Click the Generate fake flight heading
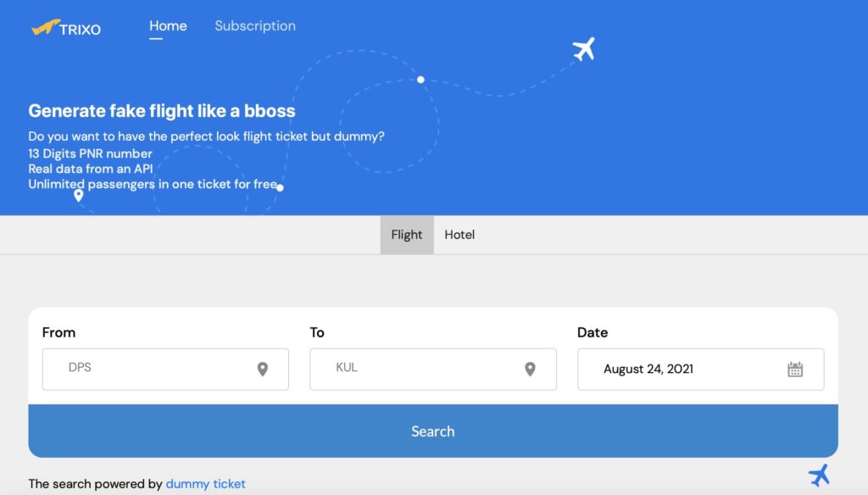The image size is (868, 495). point(162,111)
